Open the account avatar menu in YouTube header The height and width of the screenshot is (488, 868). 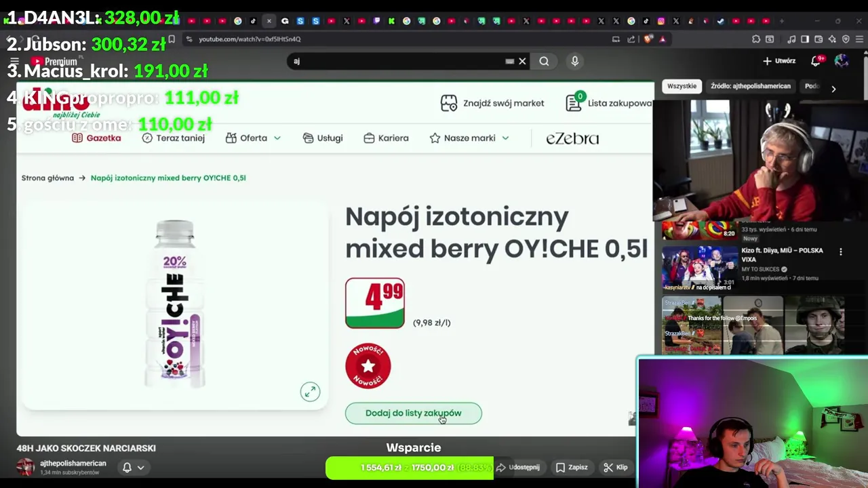[x=842, y=61]
